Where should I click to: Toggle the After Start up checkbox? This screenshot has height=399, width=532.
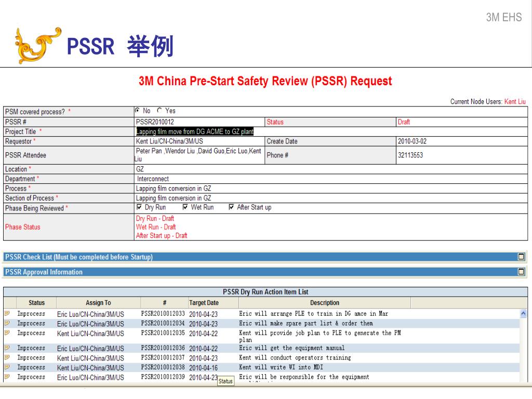231,207
